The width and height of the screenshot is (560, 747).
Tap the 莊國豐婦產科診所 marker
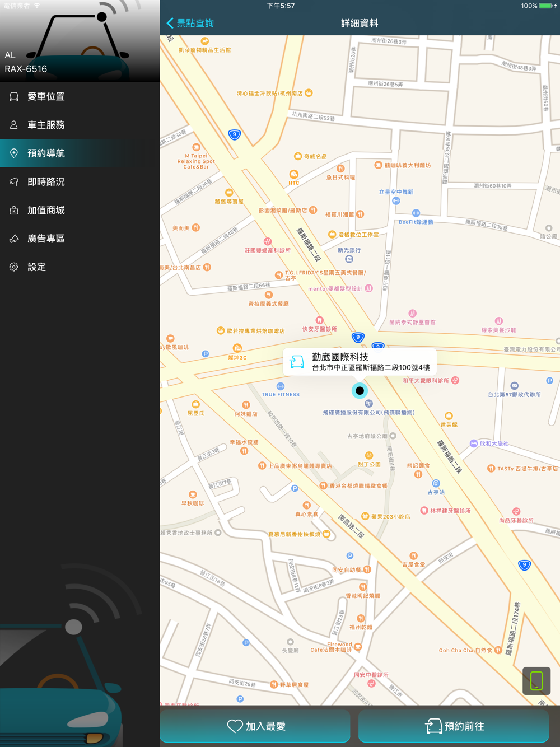click(268, 242)
